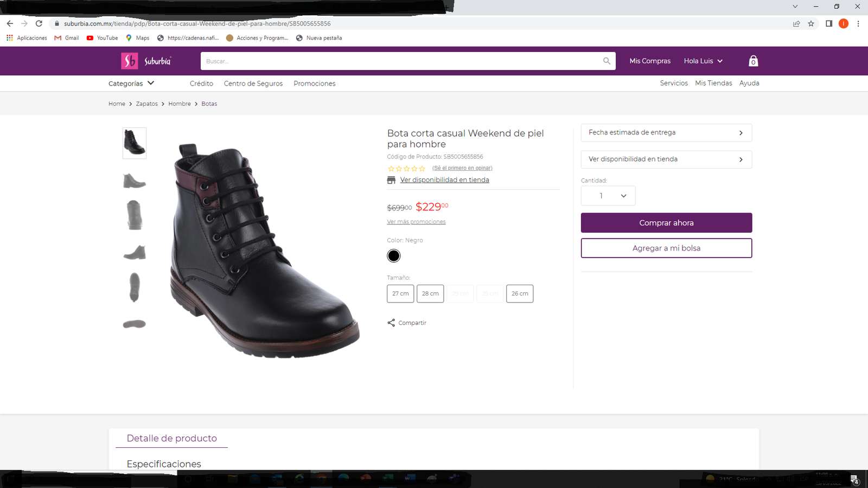This screenshot has width=868, height=488.
Task: Expand Ver disponibilidad en tienda panel
Action: pyautogui.click(x=666, y=159)
